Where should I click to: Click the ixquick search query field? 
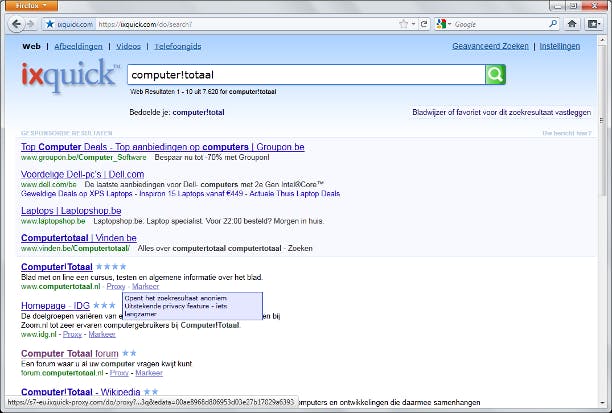[306, 75]
